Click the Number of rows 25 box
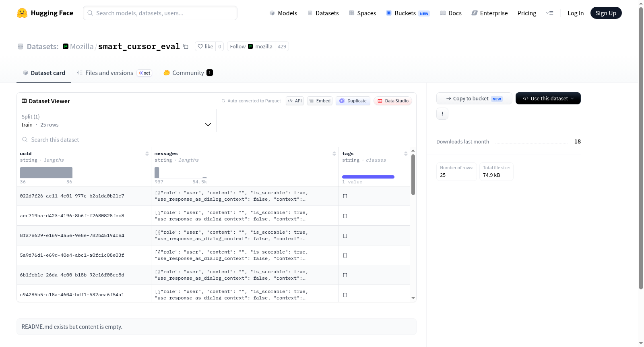 456,172
